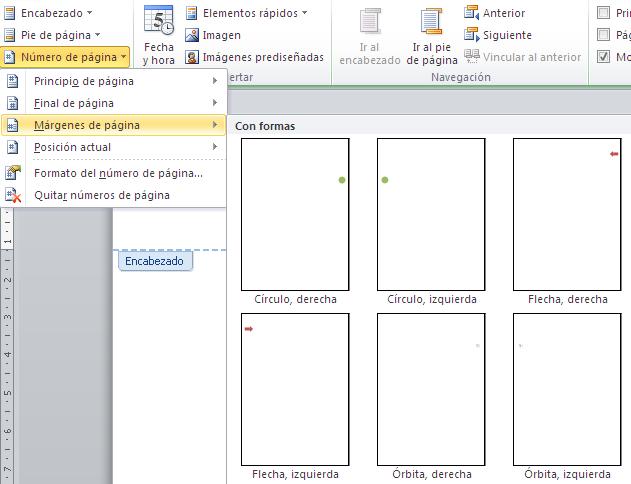Select the Flecha, izquierda thumbnail
The height and width of the screenshot is (484, 631).
(x=295, y=389)
